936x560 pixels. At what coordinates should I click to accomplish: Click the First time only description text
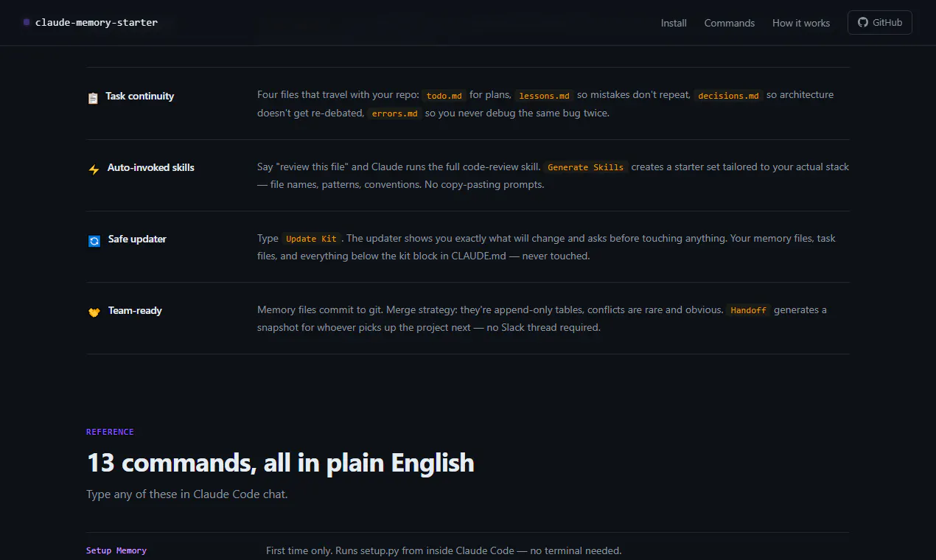(x=444, y=550)
